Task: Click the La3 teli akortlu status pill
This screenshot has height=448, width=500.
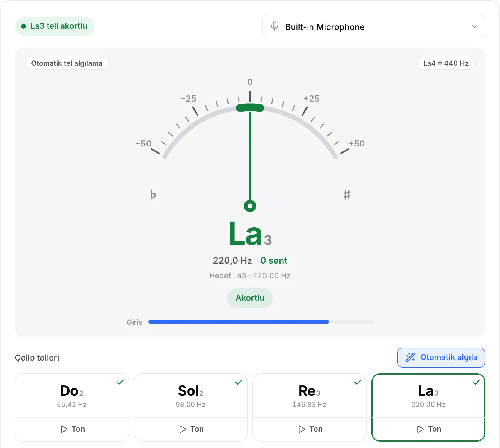Action: (55, 26)
